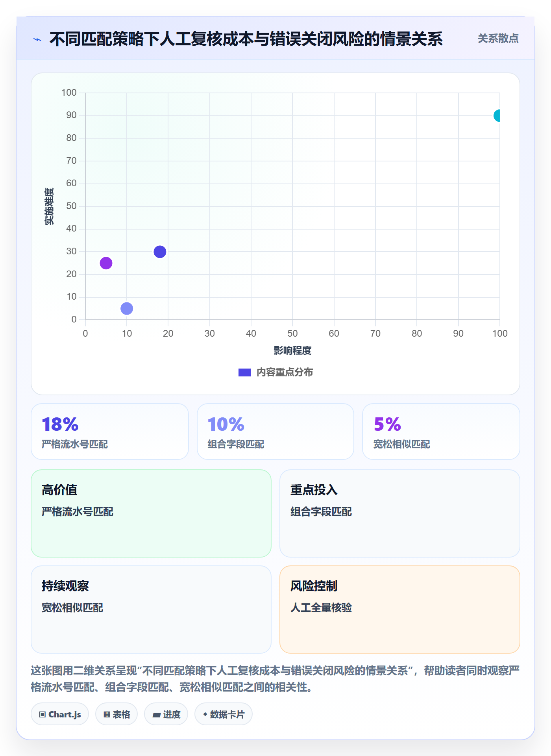Click the Chart.js tag chip
The width and height of the screenshot is (551, 756).
(x=60, y=714)
